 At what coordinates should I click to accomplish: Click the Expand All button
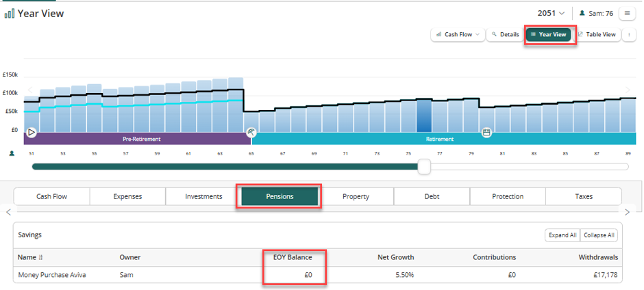pyautogui.click(x=562, y=235)
